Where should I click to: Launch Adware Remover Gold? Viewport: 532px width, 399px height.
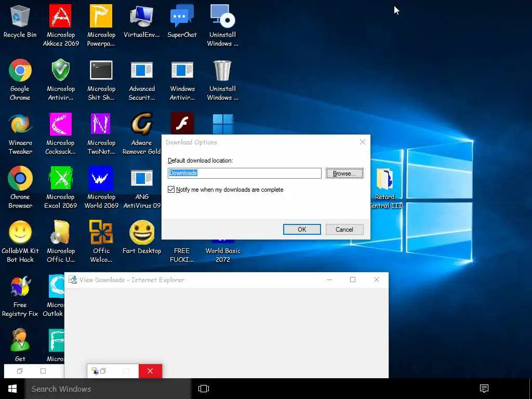click(141, 134)
